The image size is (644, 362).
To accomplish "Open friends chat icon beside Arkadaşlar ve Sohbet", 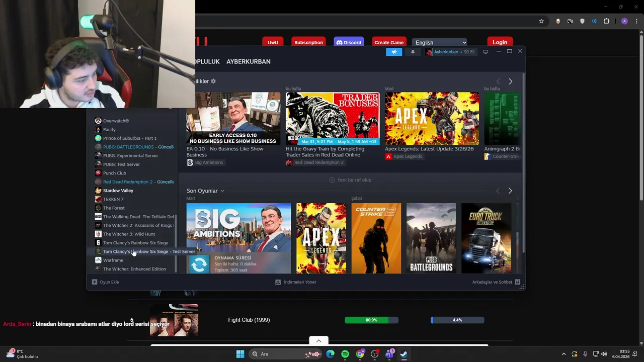I will (517, 282).
